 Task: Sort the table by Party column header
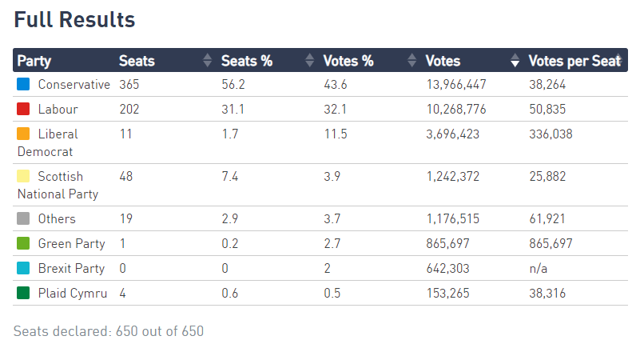34,61
